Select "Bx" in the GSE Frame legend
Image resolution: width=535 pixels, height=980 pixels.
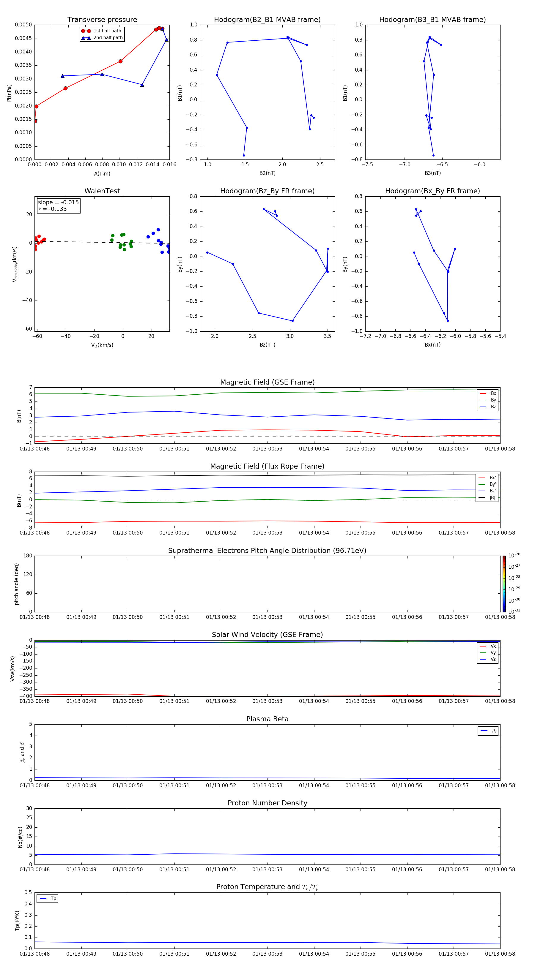pos(488,394)
